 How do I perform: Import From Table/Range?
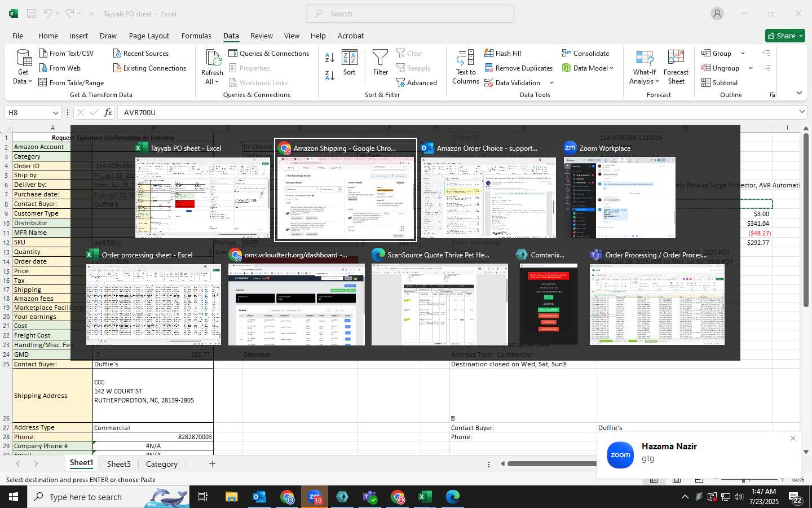tap(71, 83)
